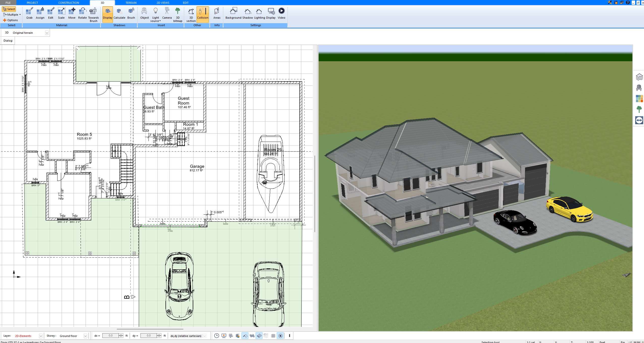Image resolution: width=644 pixels, height=343 pixels.
Task: Switch to the CONSTRUCTION tab
Action: (69, 3)
